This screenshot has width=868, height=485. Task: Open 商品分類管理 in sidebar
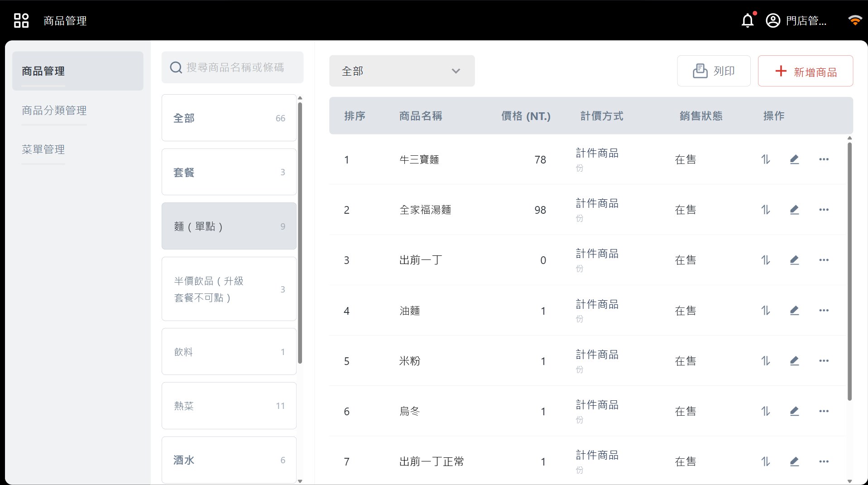pos(54,110)
